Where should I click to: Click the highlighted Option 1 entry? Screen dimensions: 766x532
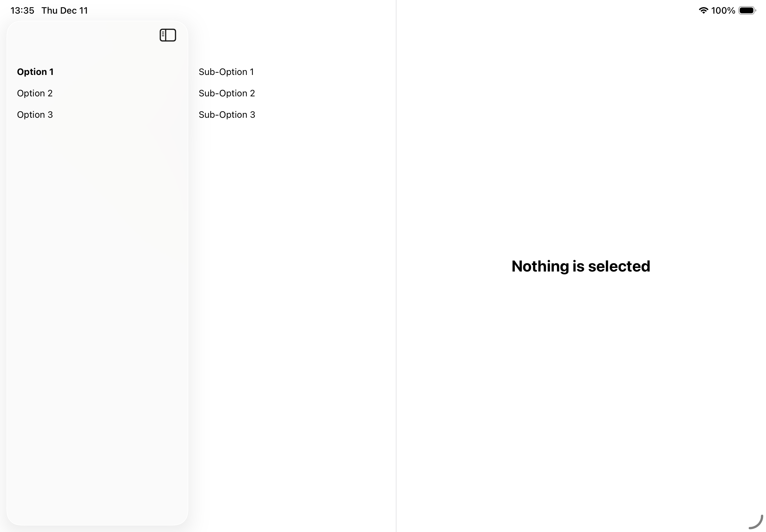pos(35,72)
